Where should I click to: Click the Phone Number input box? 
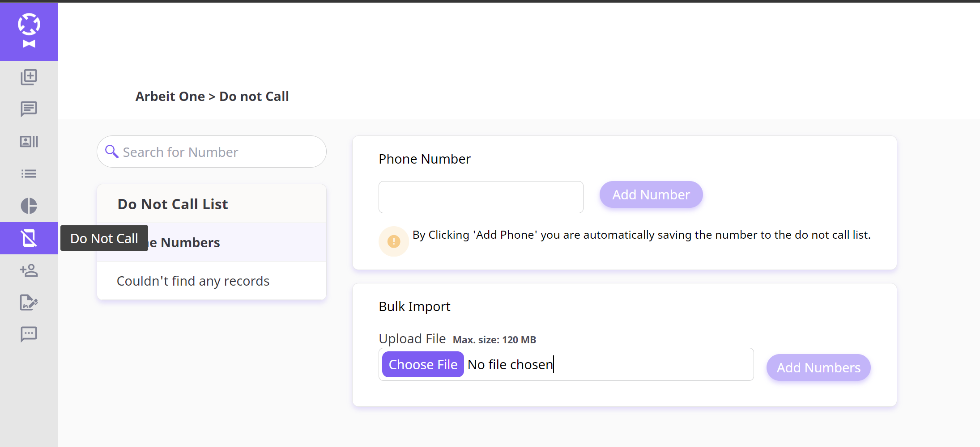tap(481, 197)
